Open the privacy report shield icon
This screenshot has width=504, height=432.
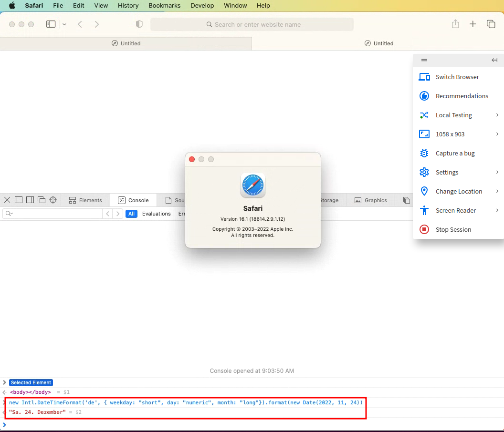pos(139,24)
